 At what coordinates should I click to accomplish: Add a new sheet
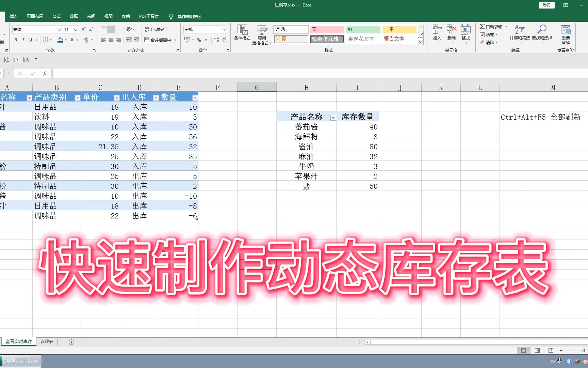[71, 342]
